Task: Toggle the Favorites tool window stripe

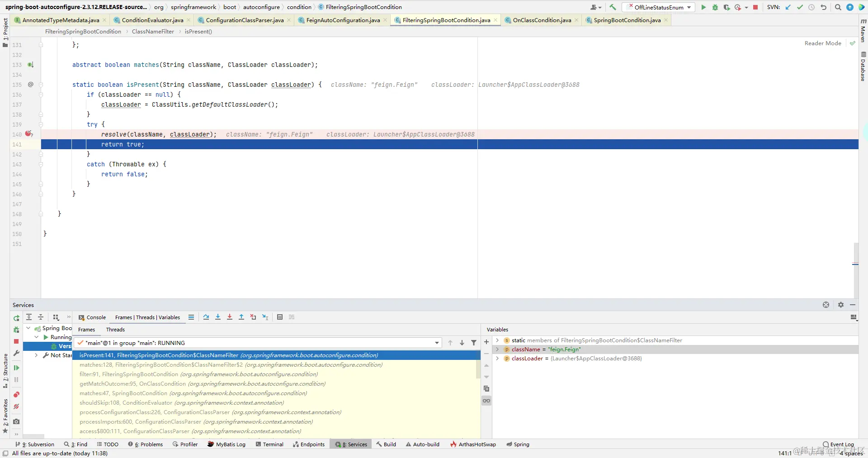Action: [x=5, y=416]
